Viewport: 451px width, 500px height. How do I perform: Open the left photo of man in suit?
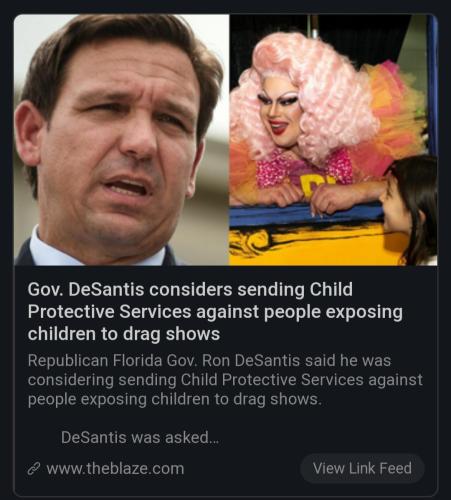[x=121, y=140]
